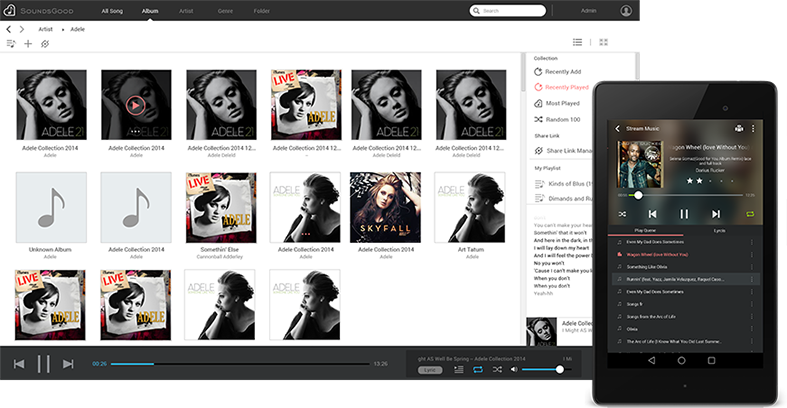
Task: Click the Search input field
Action: (507, 11)
